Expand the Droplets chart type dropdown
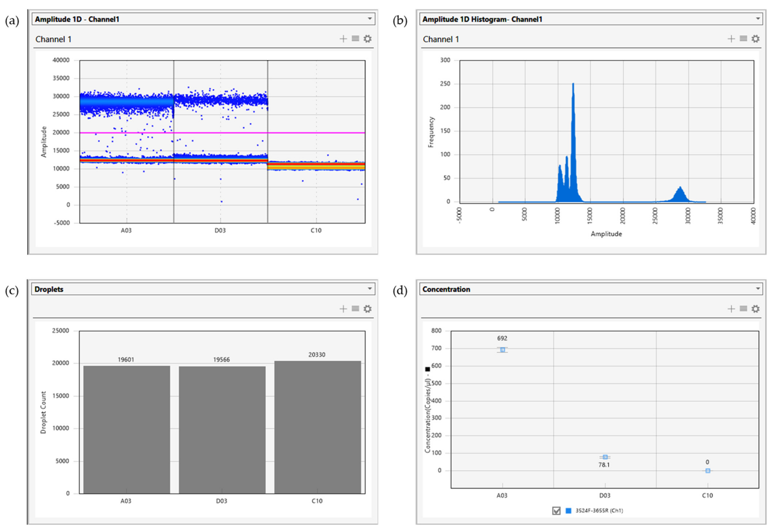 tap(369, 289)
